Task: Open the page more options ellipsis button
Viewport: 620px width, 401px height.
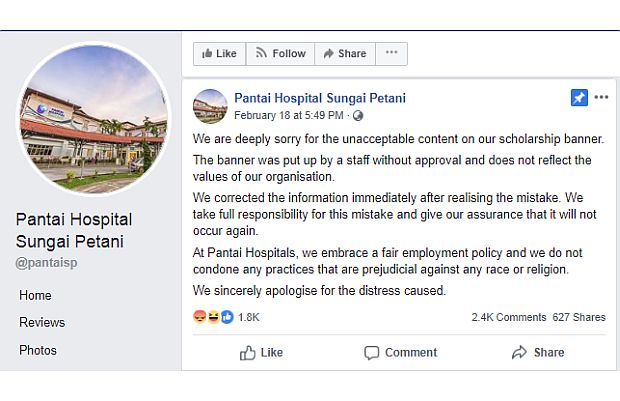Action: tap(391, 53)
